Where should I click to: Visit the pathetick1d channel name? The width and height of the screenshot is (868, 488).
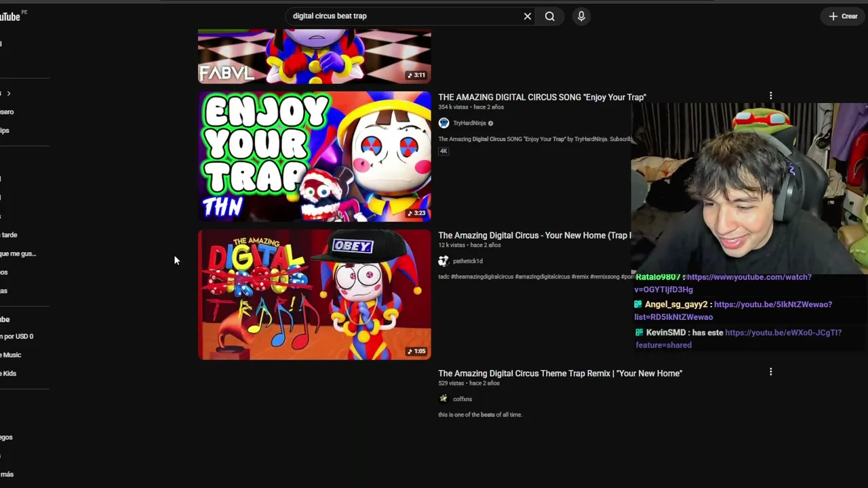click(x=468, y=261)
